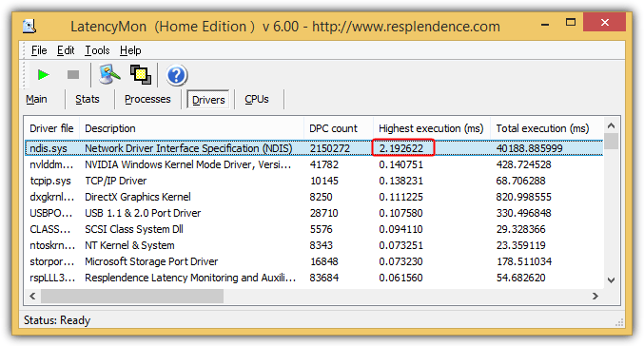Minimize the LatencyMon window
This screenshot has height=346, width=644.
pyautogui.click(x=545, y=24)
